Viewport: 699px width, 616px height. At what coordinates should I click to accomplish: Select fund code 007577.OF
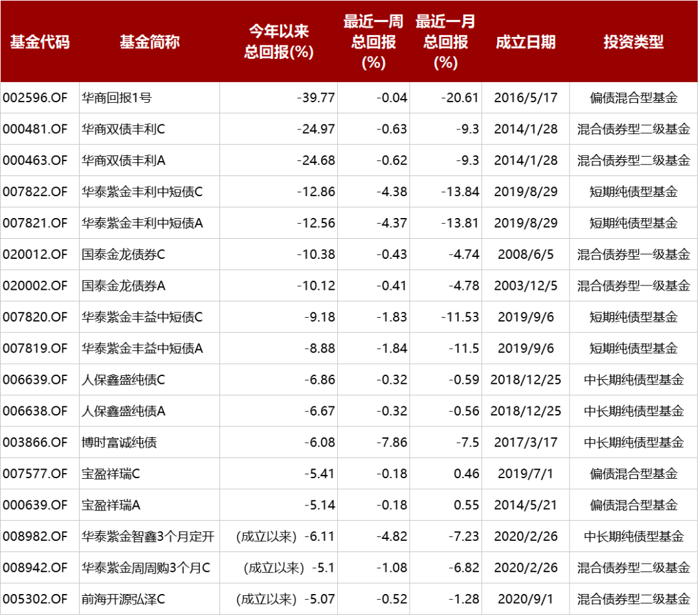[x=35, y=474]
